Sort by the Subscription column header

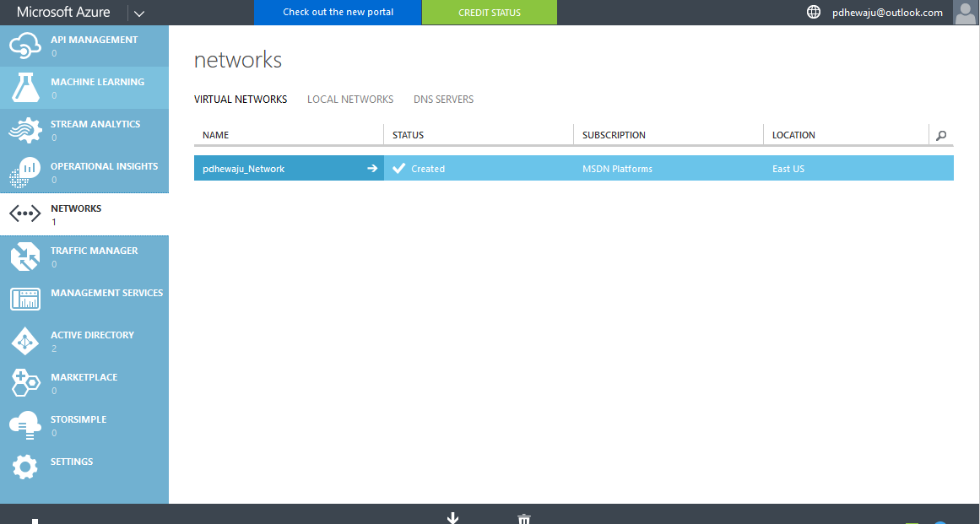coord(614,135)
